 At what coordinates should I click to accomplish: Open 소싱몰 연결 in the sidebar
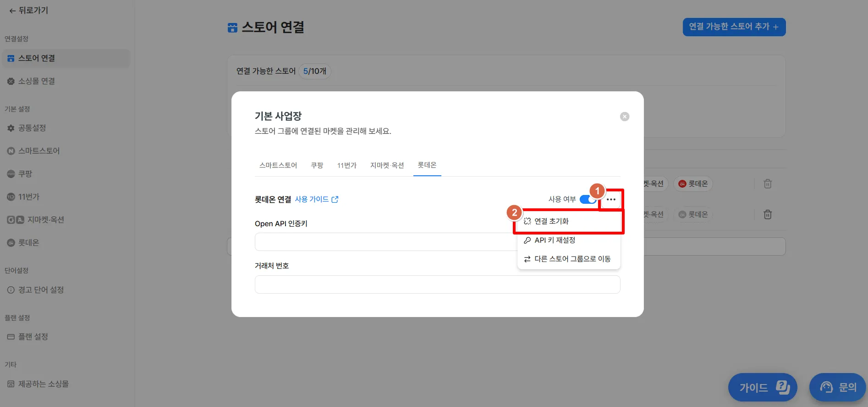coord(66,81)
